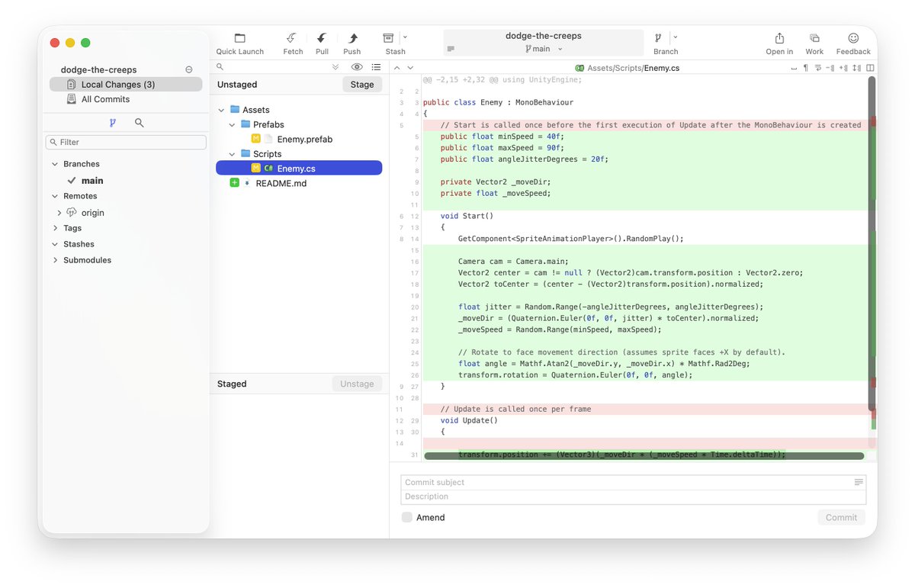This screenshot has height=588, width=915.
Task: Click the Unstage button
Action: tap(357, 384)
